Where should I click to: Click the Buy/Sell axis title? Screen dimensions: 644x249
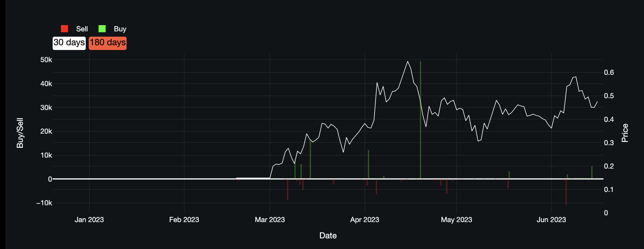click(20, 133)
